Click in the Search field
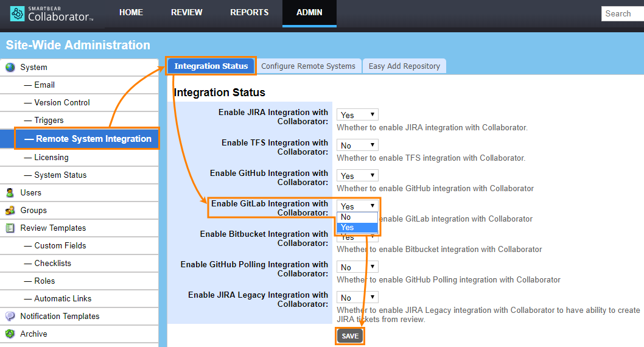Image resolution: width=644 pixels, height=347 pixels. [623, 13]
